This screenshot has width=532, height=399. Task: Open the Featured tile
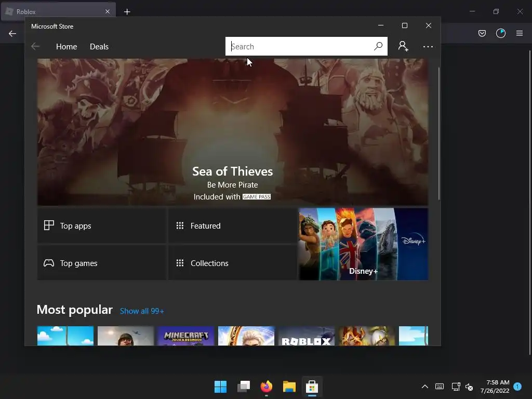[232, 225]
